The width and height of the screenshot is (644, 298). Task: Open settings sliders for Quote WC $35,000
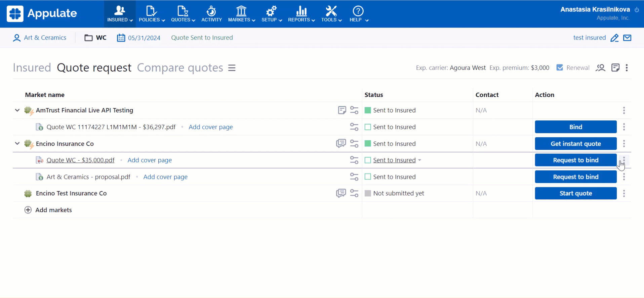pyautogui.click(x=354, y=160)
